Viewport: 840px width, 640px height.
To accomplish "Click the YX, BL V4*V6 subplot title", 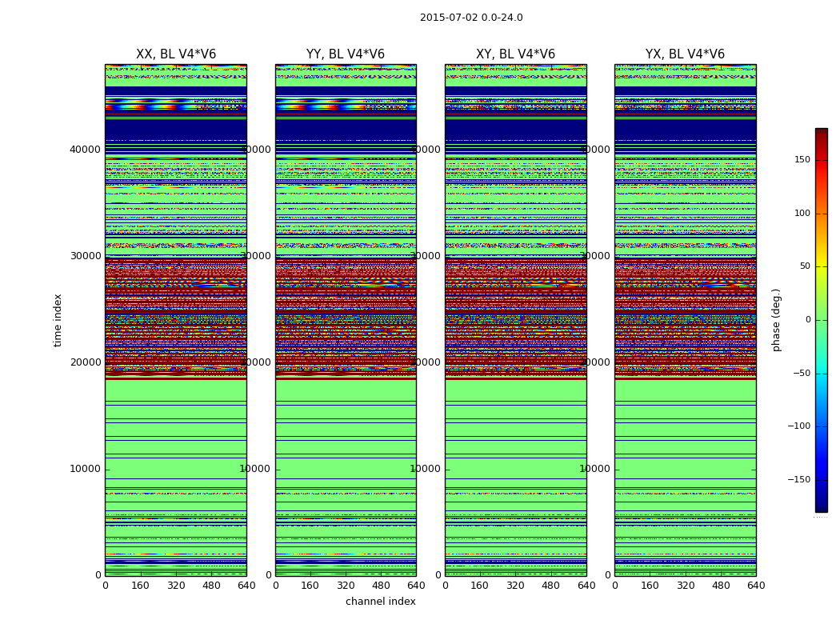I will click(x=685, y=54).
